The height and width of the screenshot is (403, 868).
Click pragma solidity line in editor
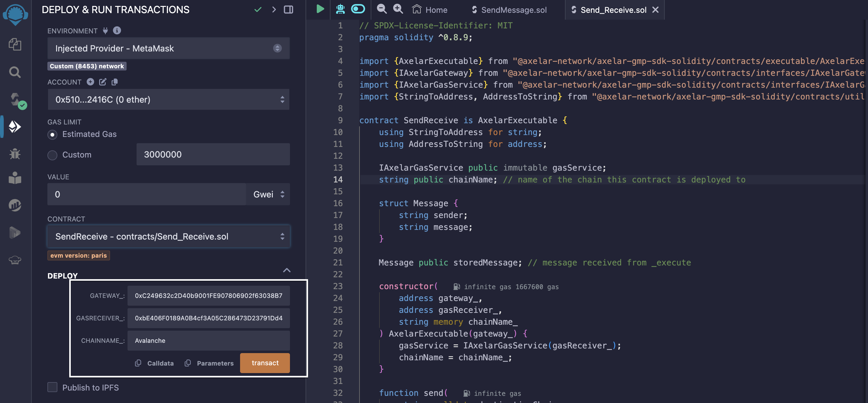[416, 37]
